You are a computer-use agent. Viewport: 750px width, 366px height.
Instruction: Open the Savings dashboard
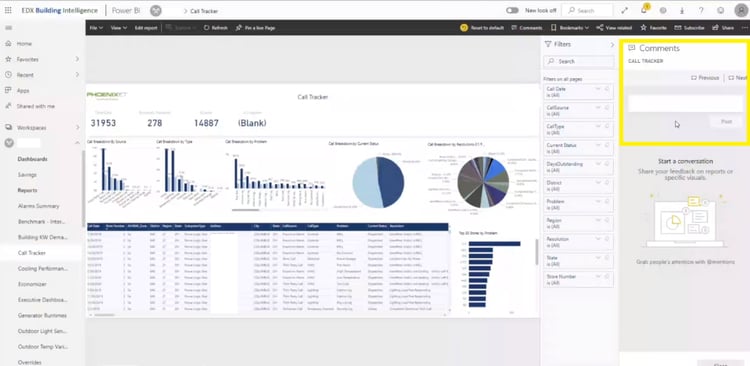tap(27, 175)
